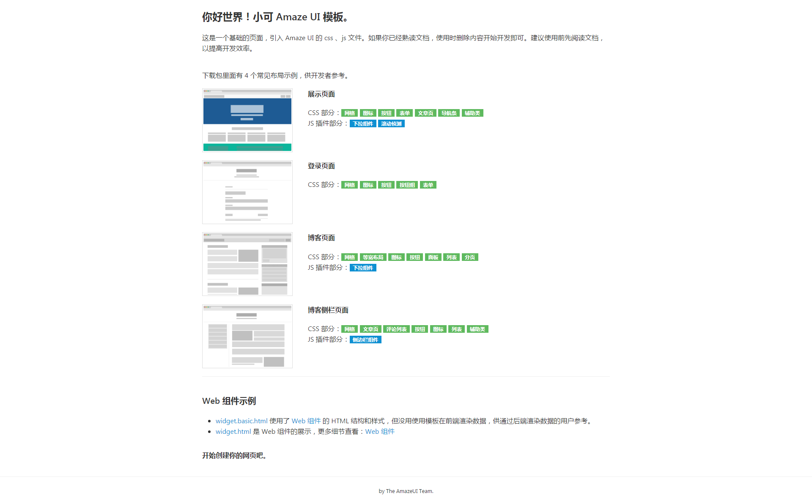Click the 登录页面 heading
This screenshot has width=812, height=504.
[321, 166]
